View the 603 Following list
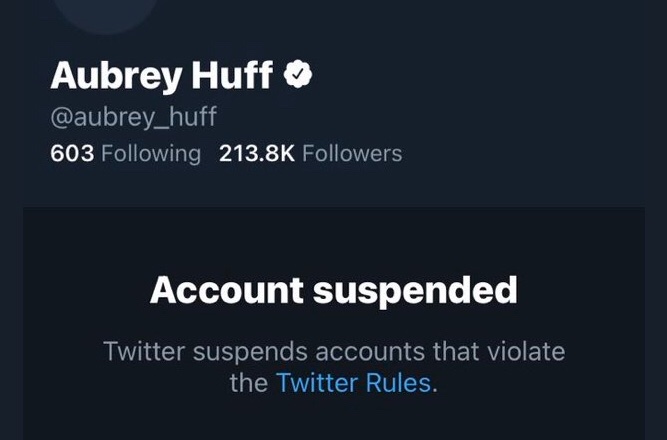667x440 pixels. [x=125, y=153]
